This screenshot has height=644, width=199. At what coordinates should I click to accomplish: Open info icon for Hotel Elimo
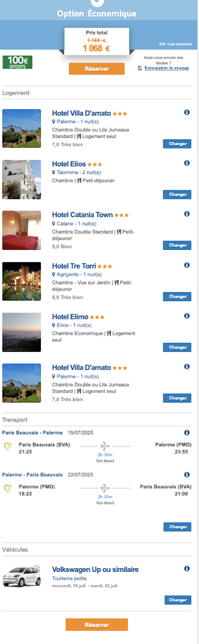pos(187,316)
